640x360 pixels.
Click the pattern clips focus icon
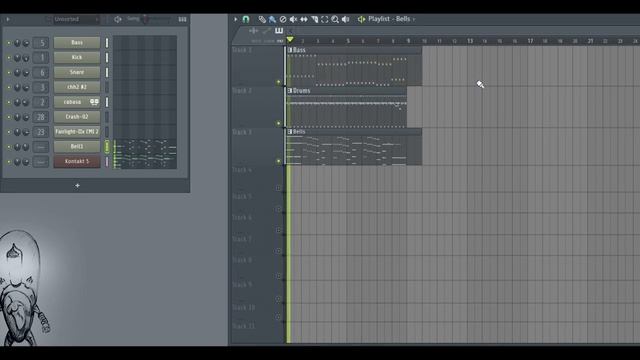[x=279, y=31]
